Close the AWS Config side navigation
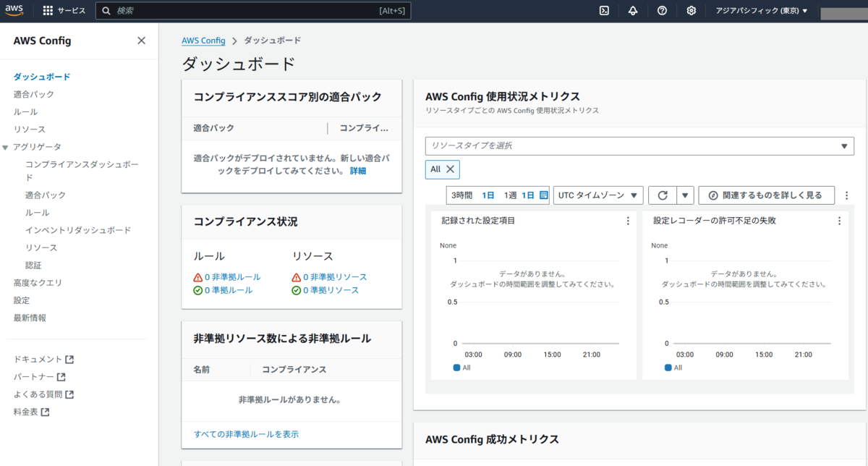 (x=141, y=41)
